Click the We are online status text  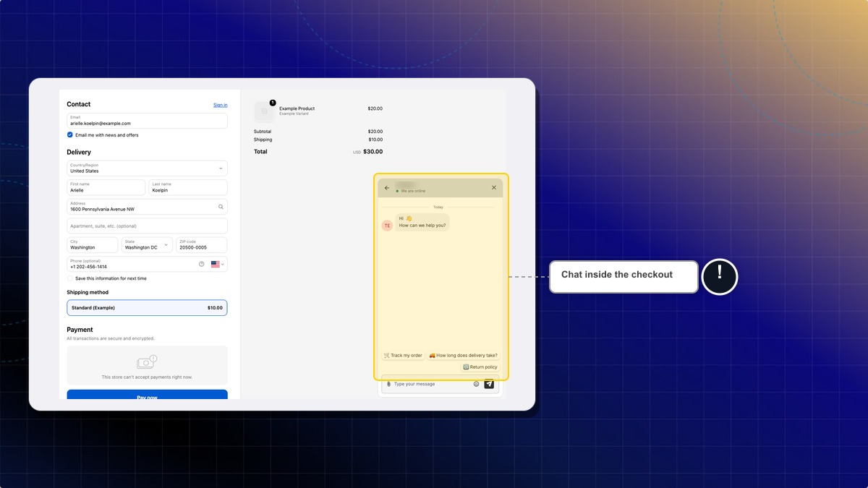pos(413,191)
